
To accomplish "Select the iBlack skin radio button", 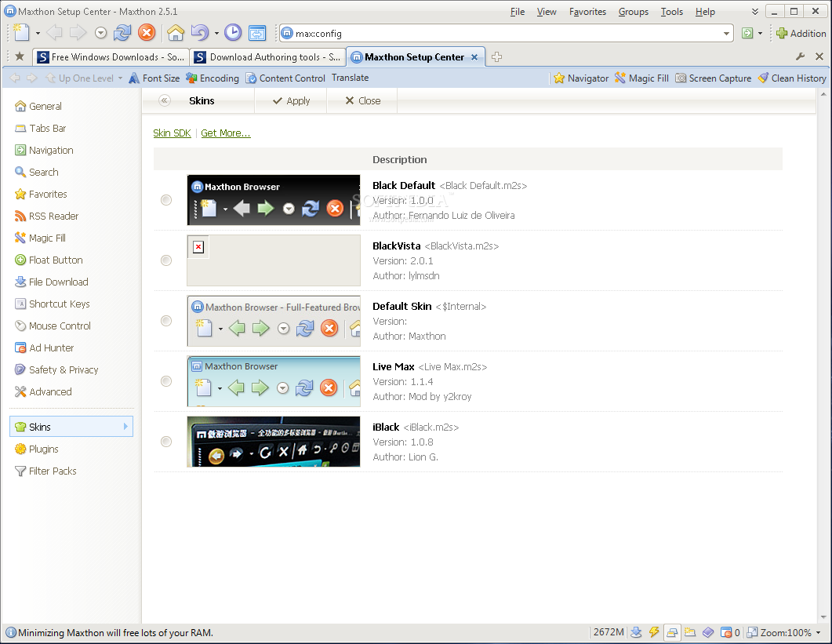I will point(166,442).
